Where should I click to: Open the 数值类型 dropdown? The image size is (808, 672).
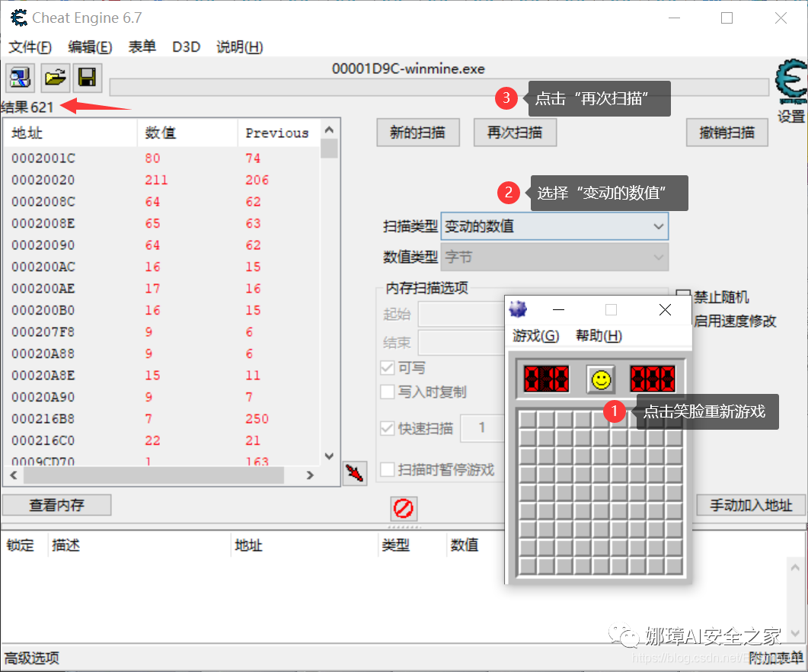click(554, 257)
